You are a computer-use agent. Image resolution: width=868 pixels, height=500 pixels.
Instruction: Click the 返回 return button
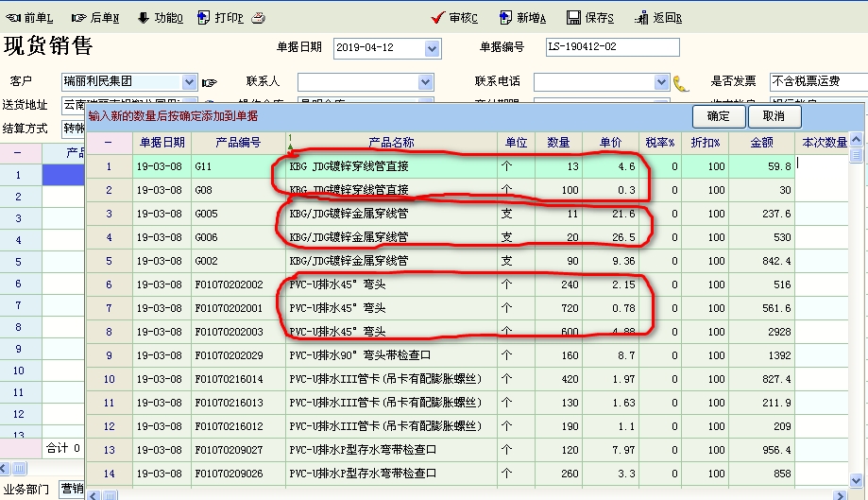659,17
